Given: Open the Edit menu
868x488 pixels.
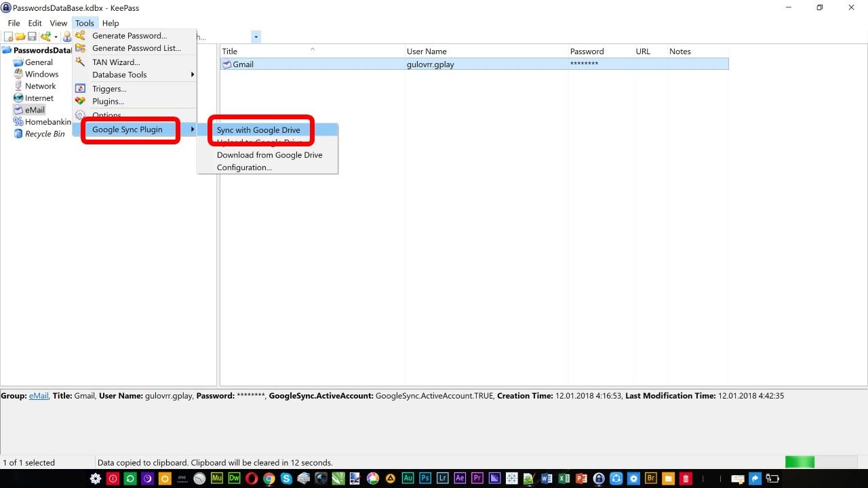Looking at the screenshot, I should [x=35, y=23].
